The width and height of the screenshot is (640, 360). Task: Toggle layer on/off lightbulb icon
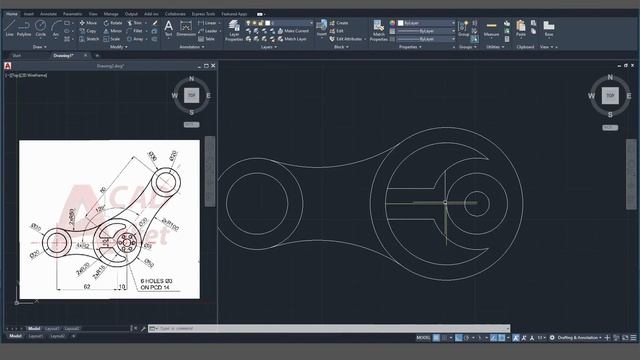248,23
